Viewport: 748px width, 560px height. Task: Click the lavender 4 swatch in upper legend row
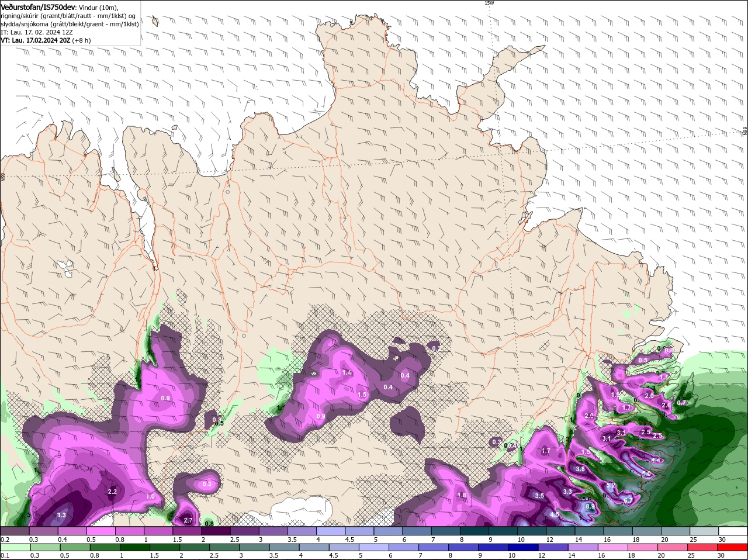[331, 530]
